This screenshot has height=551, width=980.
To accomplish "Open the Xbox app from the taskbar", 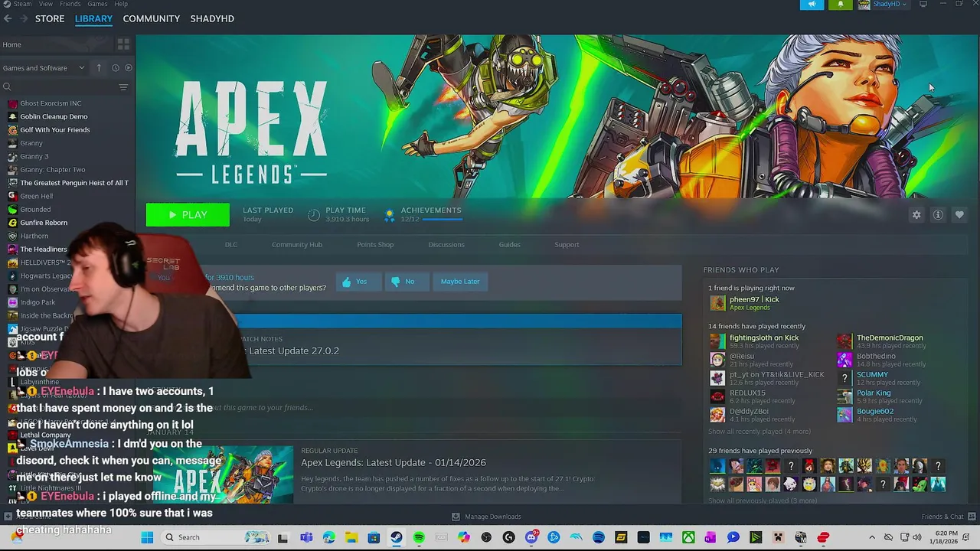I will click(688, 538).
